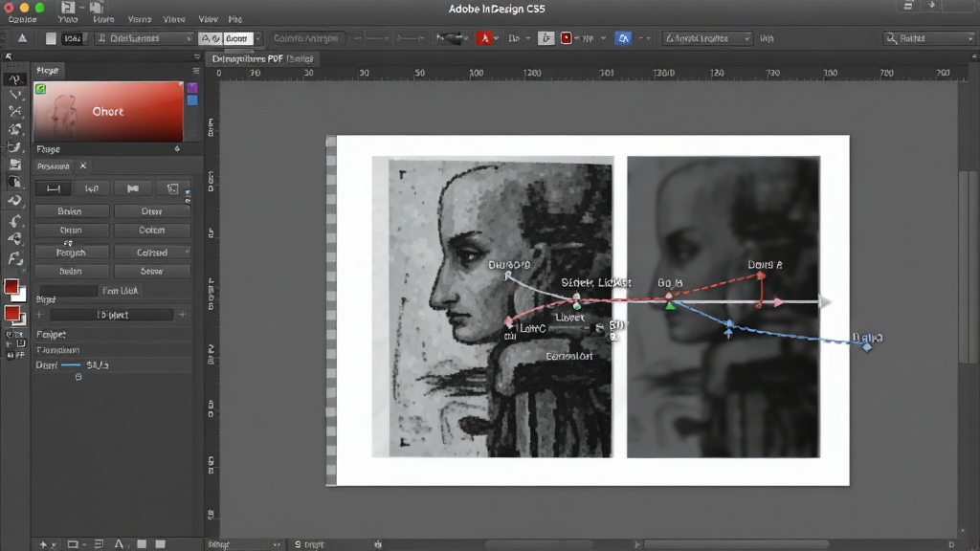
Task: Pick the scissors-like third toolbox tool
Action: (15, 111)
